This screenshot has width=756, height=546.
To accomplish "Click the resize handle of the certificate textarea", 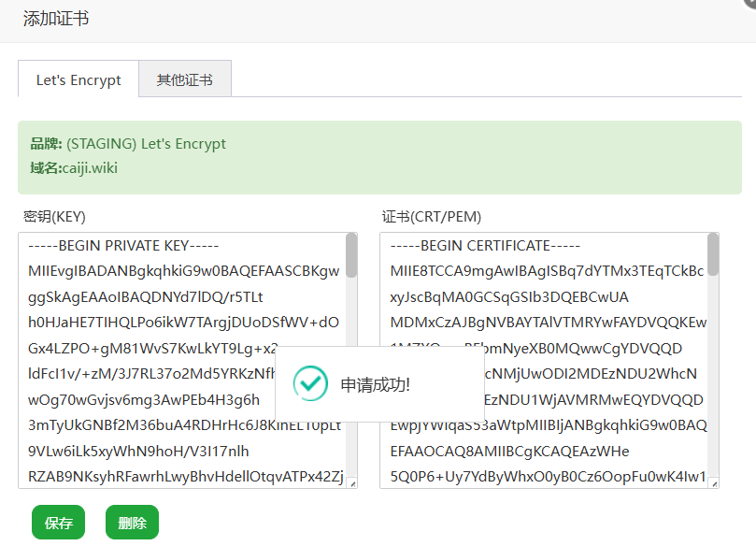I will click(x=714, y=483).
